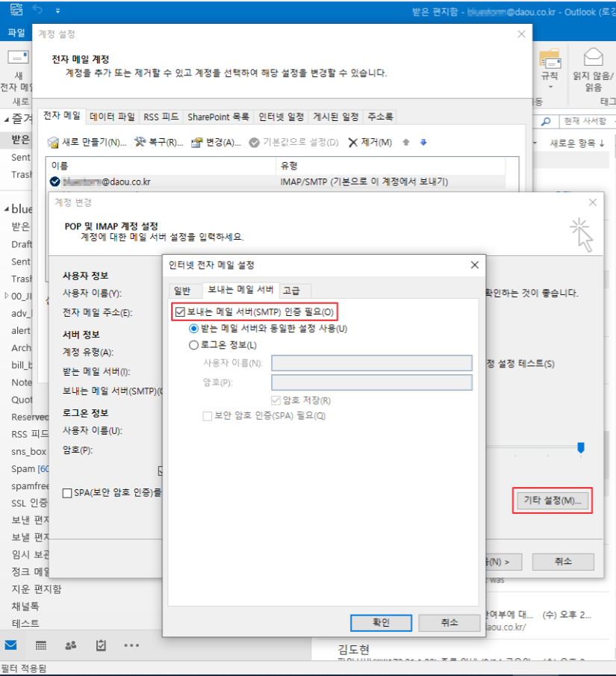Image resolution: width=616 pixels, height=676 pixels.
Task: Expand the 규칙 dropdown arrow
Action: 550,87
